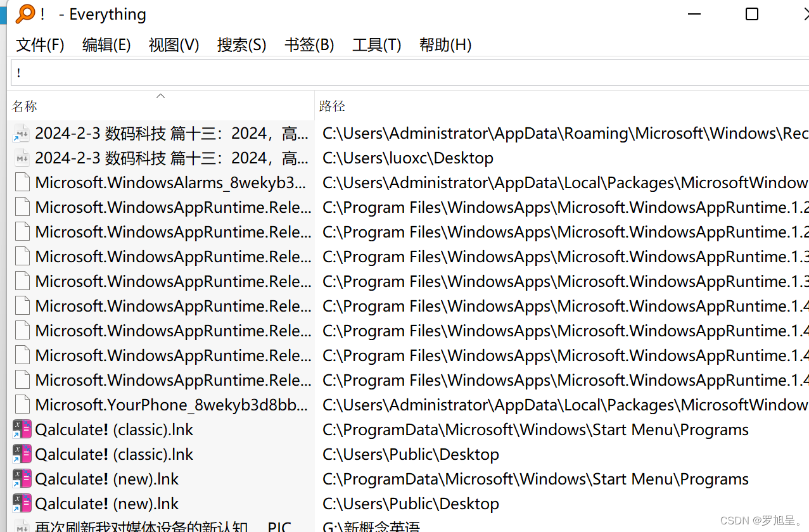Click Qalculate! (classic).lnk icon in Public Desktop row
The height and width of the screenshot is (532, 809).
(22, 454)
